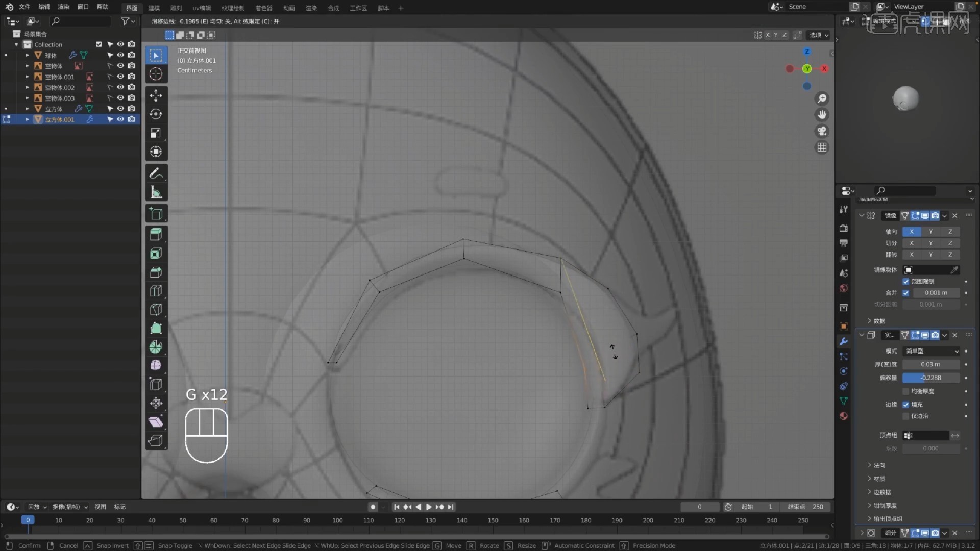The width and height of the screenshot is (980, 551).
Task: Open timeline 视图 View menu
Action: click(100, 507)
